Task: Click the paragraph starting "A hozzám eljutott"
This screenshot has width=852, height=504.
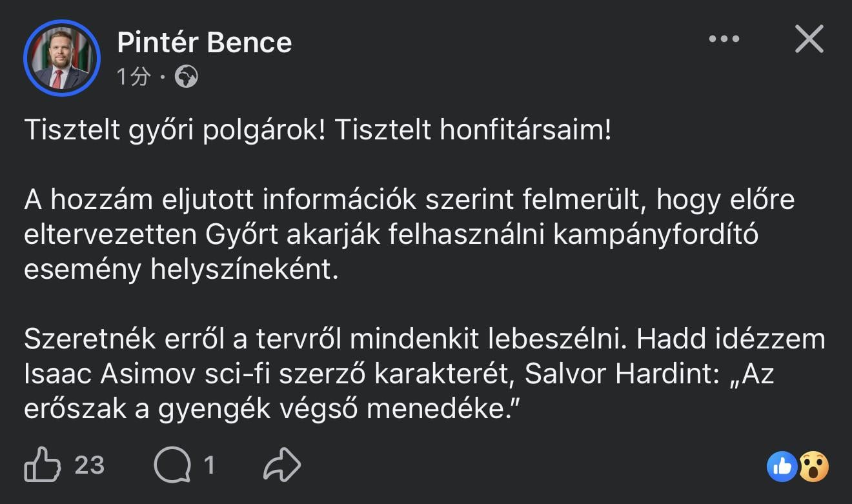Action: (x=409, y=235)
